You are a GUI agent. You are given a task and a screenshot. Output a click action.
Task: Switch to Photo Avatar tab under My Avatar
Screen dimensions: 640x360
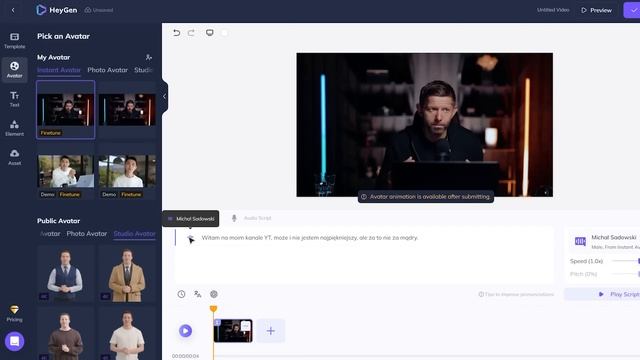click(x=107, y=70)
